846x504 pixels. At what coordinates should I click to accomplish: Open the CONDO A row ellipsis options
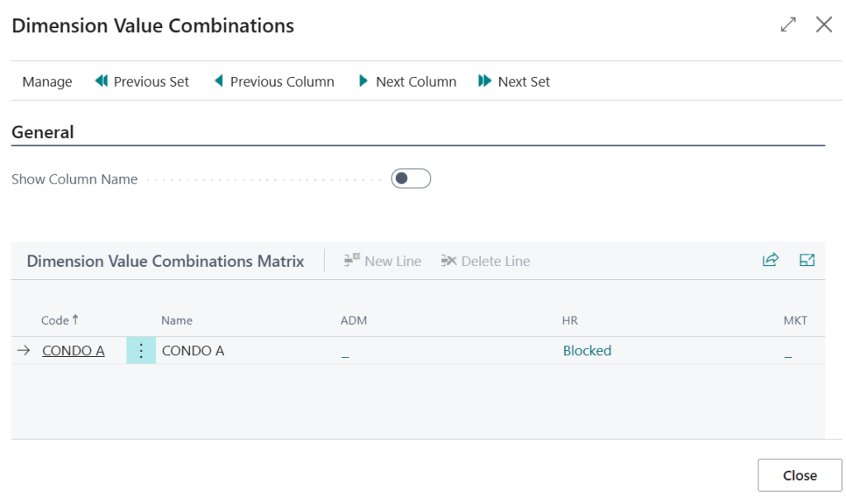click(x=140, y=349)
